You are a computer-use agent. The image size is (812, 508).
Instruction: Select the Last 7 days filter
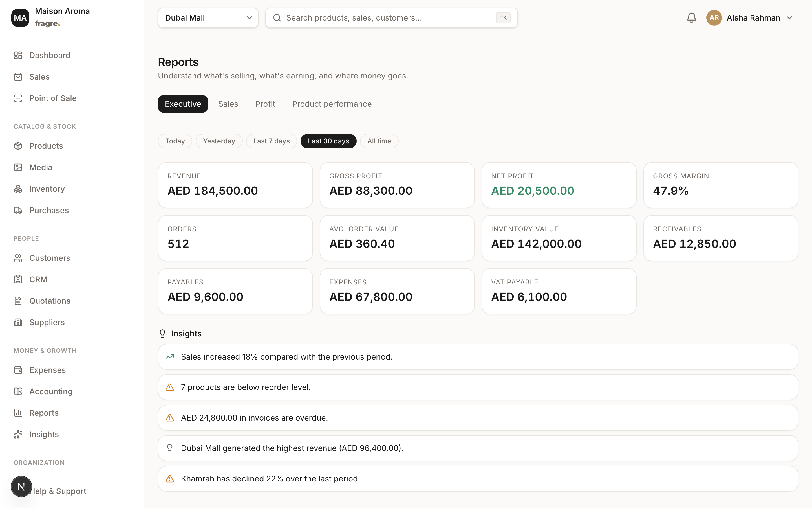point(272,141)
